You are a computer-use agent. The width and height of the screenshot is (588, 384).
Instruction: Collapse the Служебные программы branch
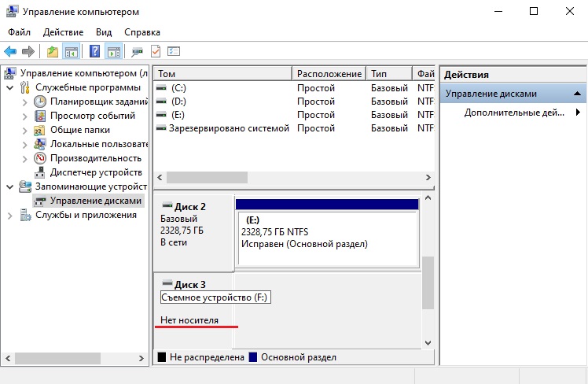tap(10, 88)
